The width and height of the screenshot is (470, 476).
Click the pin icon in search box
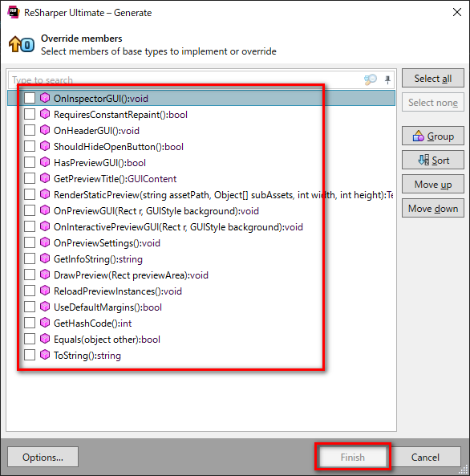[387, 79]
